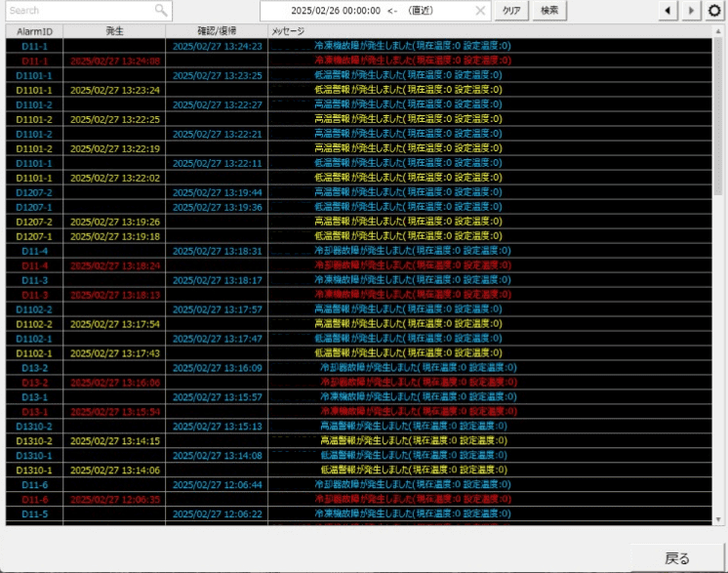This screenshot has height=573, width=728.
Task: Click the 戻る button
Action: 676,558
